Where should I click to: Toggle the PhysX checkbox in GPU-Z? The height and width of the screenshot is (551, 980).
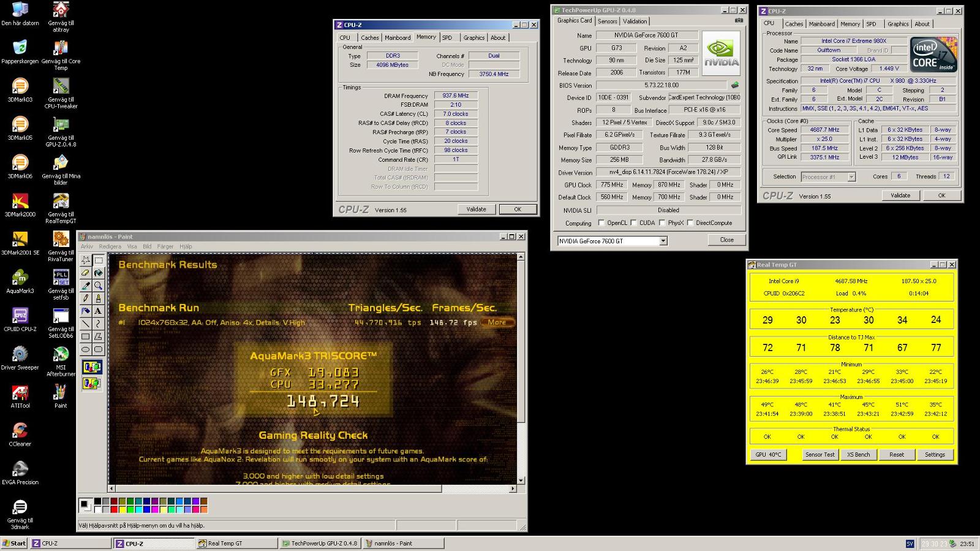pos(662,223)
